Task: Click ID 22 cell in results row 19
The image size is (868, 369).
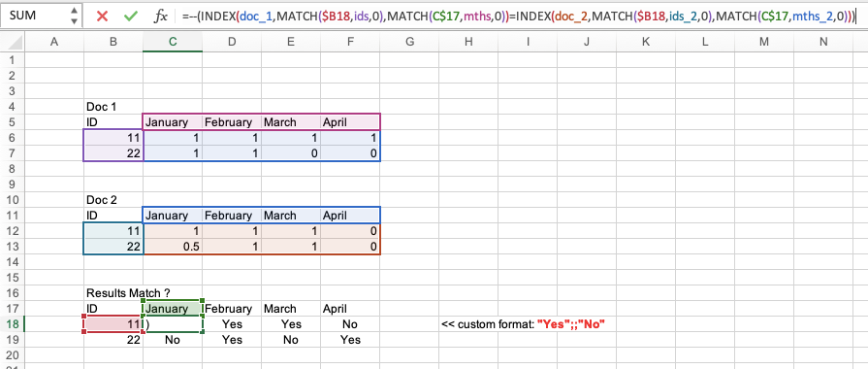Action: [113, 340]
